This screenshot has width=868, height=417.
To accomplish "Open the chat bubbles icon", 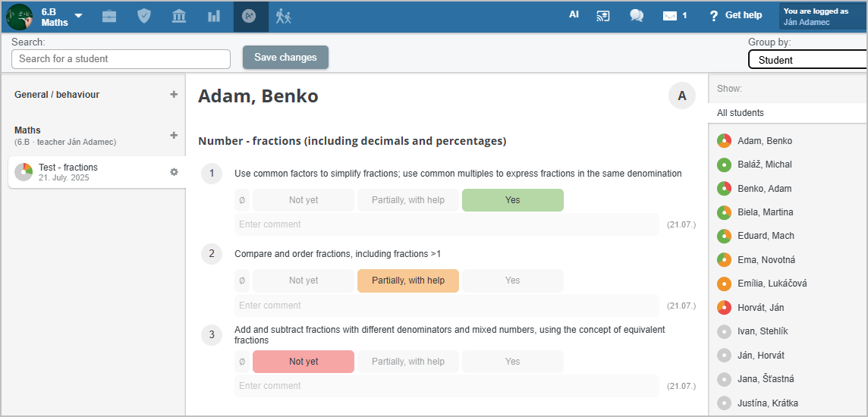I will (637, 15).
